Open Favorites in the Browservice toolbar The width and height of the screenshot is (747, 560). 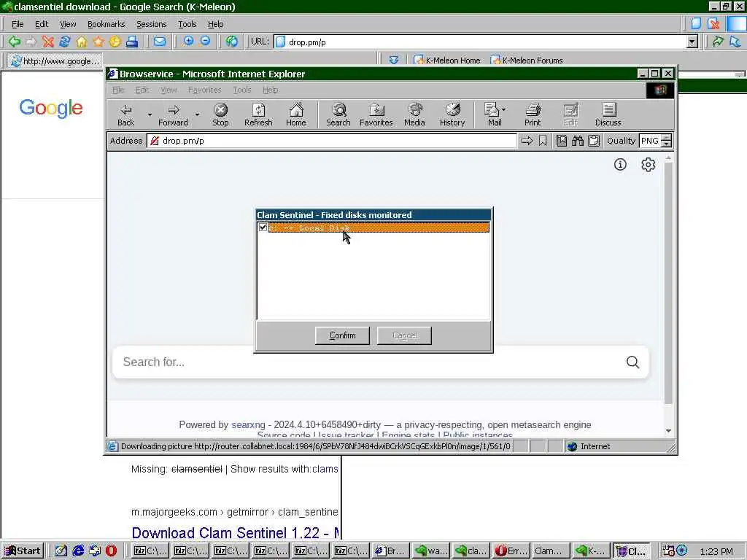pos(376,114)
